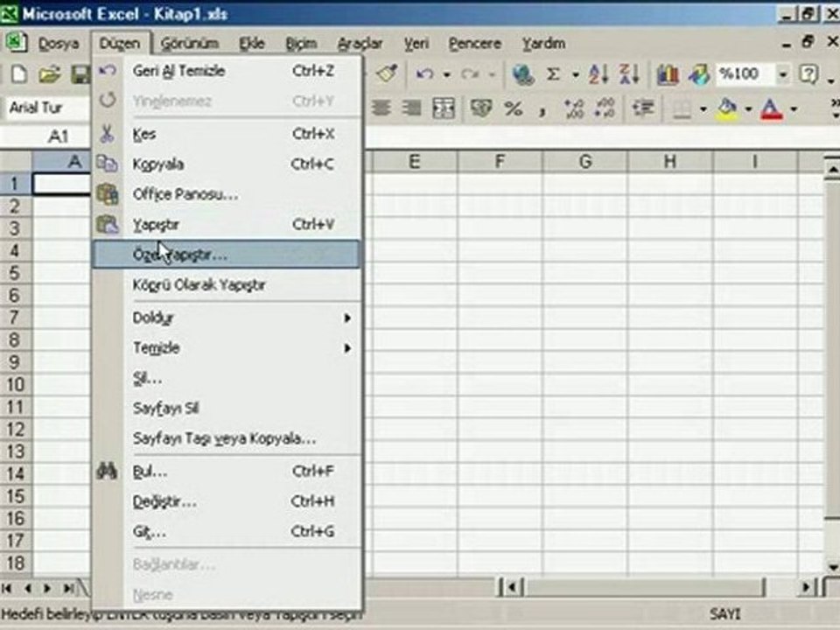The height and width of the screenshot is (630, 840).
Task: Open the Ekle menu
Action: [252, 44]
